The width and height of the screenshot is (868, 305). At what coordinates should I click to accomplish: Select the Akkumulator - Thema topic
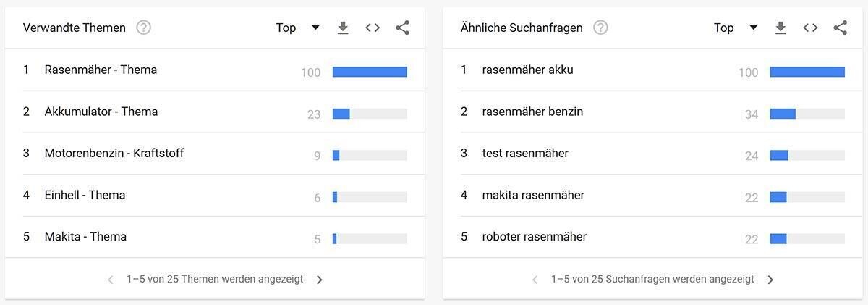coord(101,112)
